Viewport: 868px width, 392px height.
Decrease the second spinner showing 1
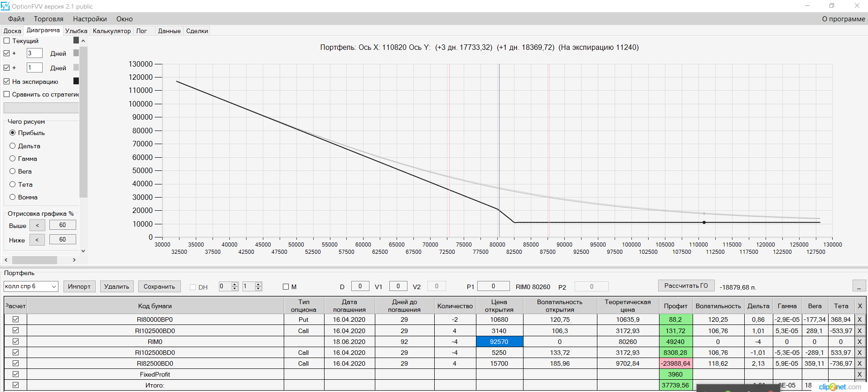pos(258,289)
